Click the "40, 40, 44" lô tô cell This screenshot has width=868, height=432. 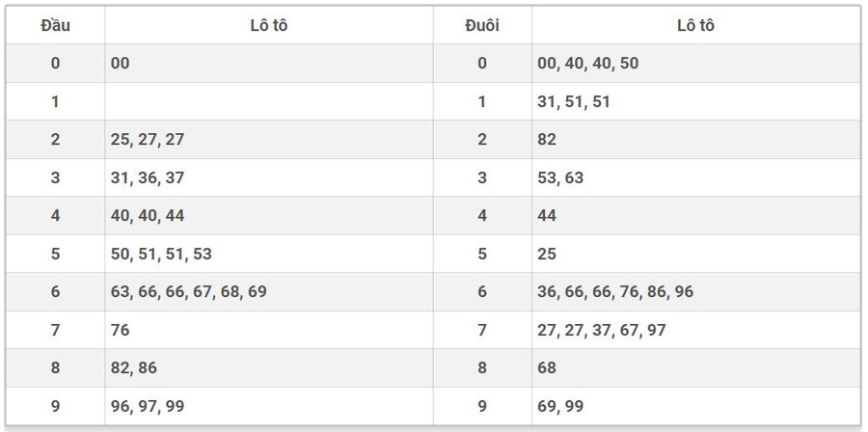pos(148,215)
